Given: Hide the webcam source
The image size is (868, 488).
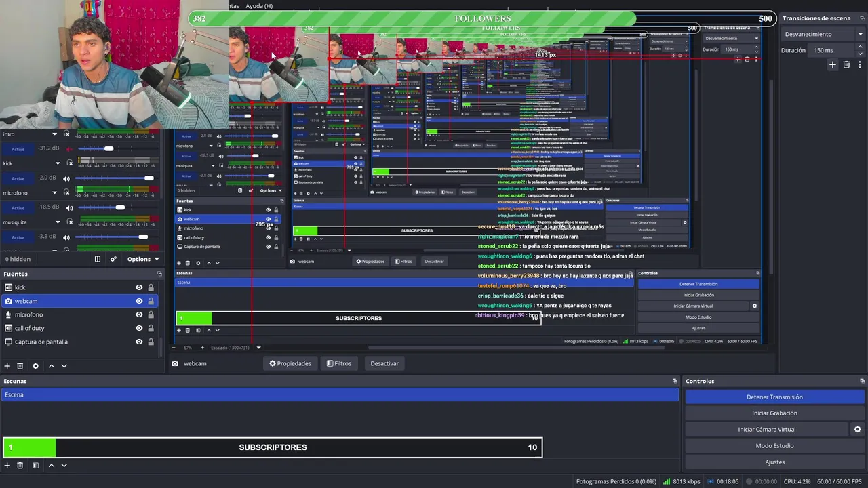Looking at the screenshot, I should (x=139, y=301).
